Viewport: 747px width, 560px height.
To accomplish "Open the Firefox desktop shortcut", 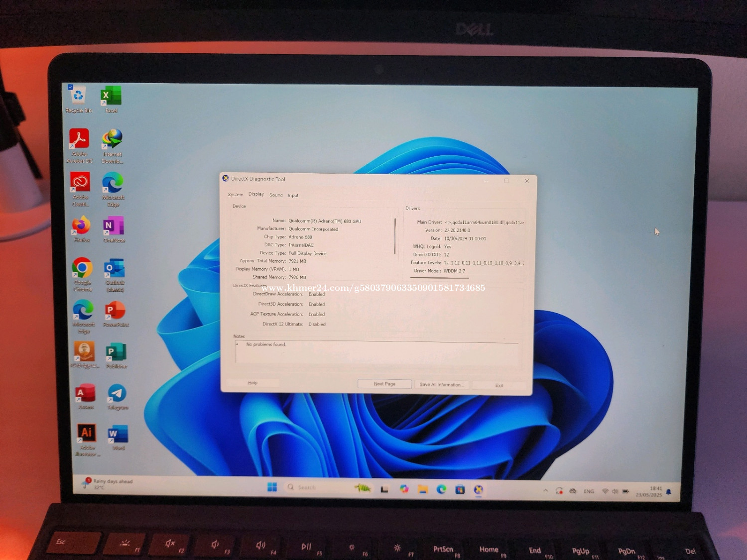I will point(81,229).
